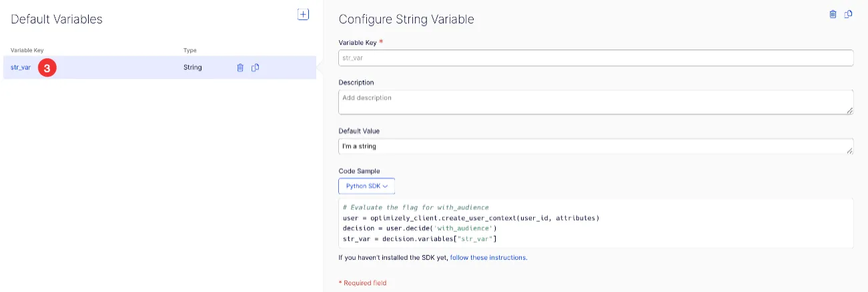Screen dimensions: 868x292
Task: Click the String type cell in str_var row
Action: (192, 67)
